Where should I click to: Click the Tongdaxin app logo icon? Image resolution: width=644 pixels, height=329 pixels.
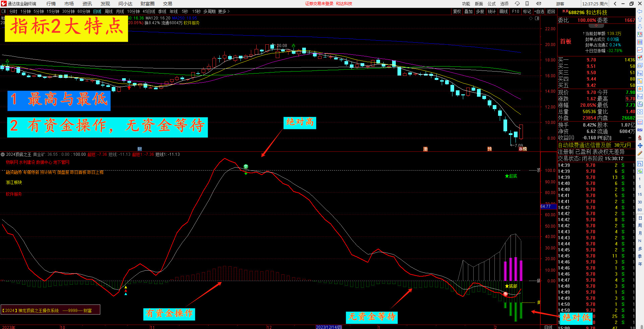[4, 4]
